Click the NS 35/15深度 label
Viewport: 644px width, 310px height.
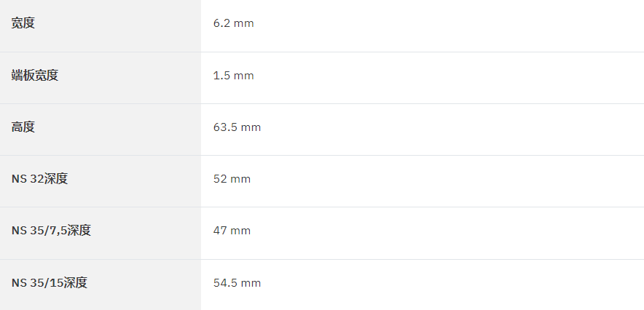coord(50,283)
